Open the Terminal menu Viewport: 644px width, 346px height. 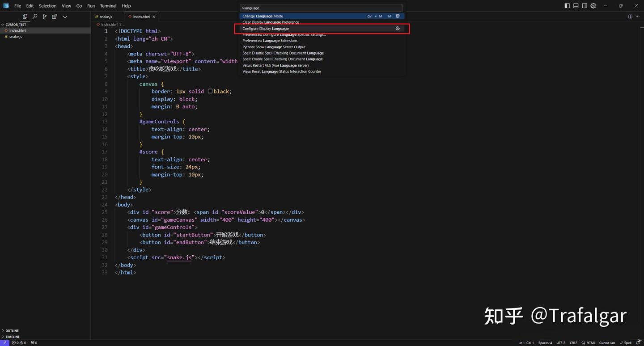pos(108,6)
